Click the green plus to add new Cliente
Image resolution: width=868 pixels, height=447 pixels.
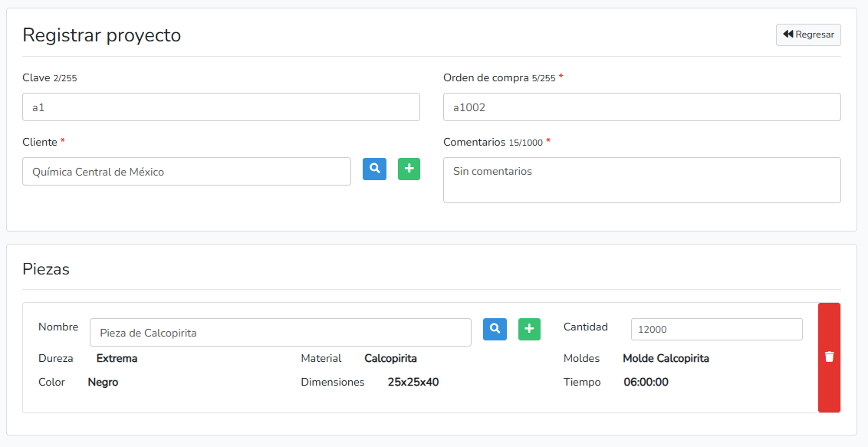tap(409, 169)
